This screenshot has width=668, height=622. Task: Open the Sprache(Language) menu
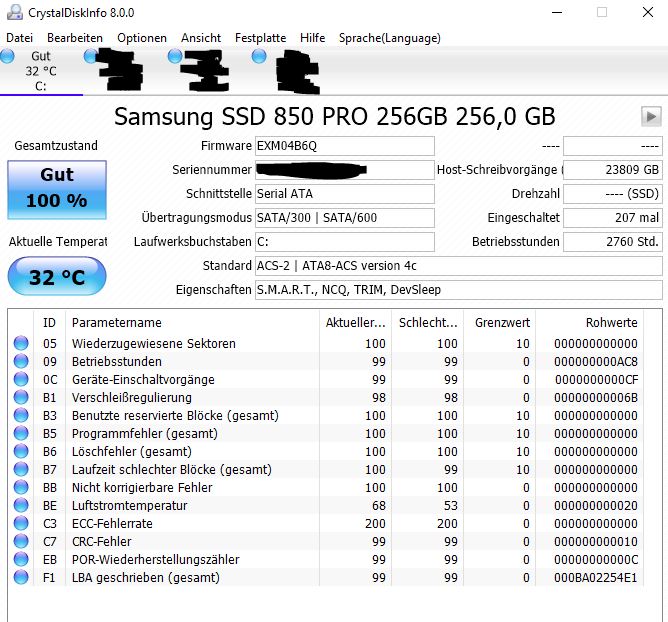pos(389,38)
